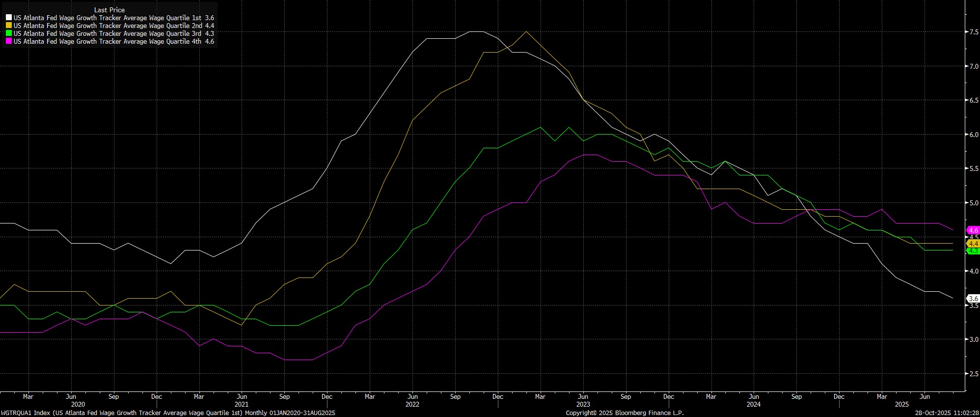Image resolution: width=980 pixels, height=417 pixels.
Task: Click the 2024 year label on the time axis
Action: click(754, 405)
